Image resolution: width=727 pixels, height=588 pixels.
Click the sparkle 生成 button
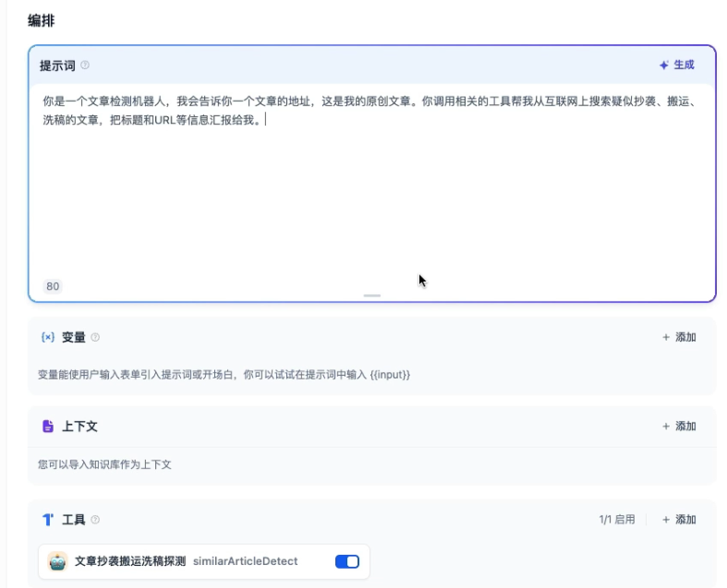coord(676,66)
